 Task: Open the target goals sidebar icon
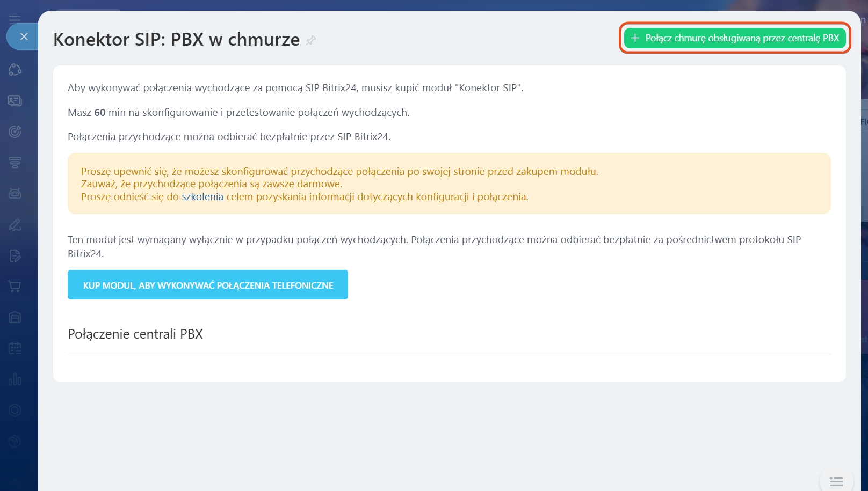(15, 131)
